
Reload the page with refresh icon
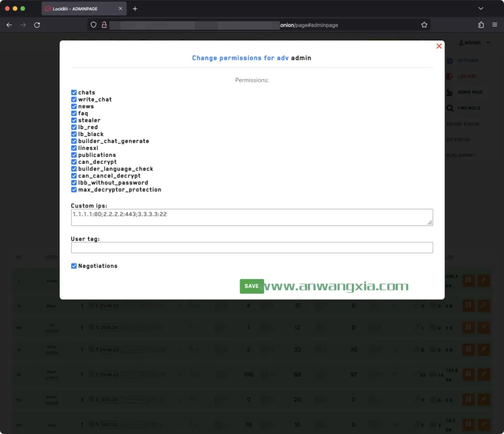pyautogui.click(x=37, y=25)
